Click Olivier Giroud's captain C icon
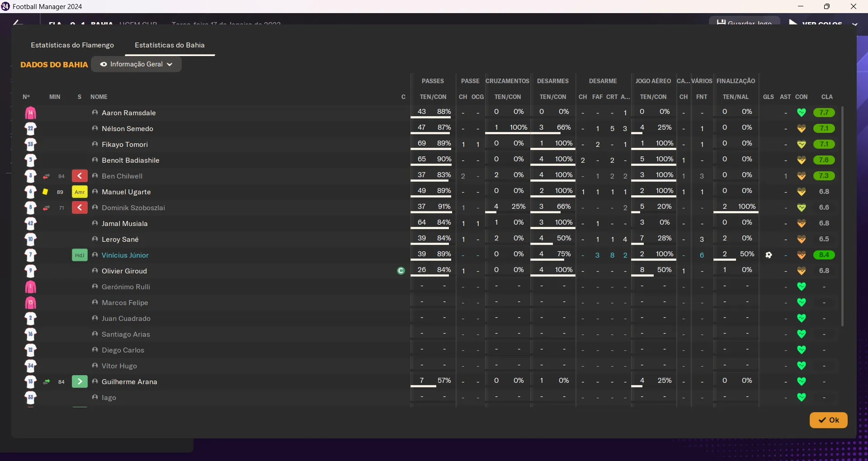The image size is (868, 461). [x=401, y=271]
